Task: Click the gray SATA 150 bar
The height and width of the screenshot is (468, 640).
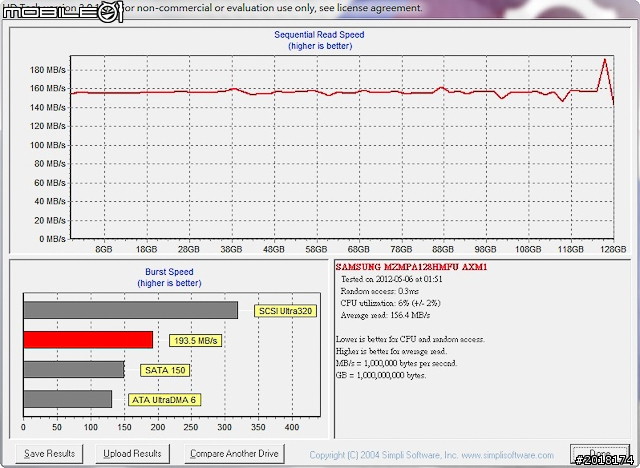Action: [x=73, y=369]
